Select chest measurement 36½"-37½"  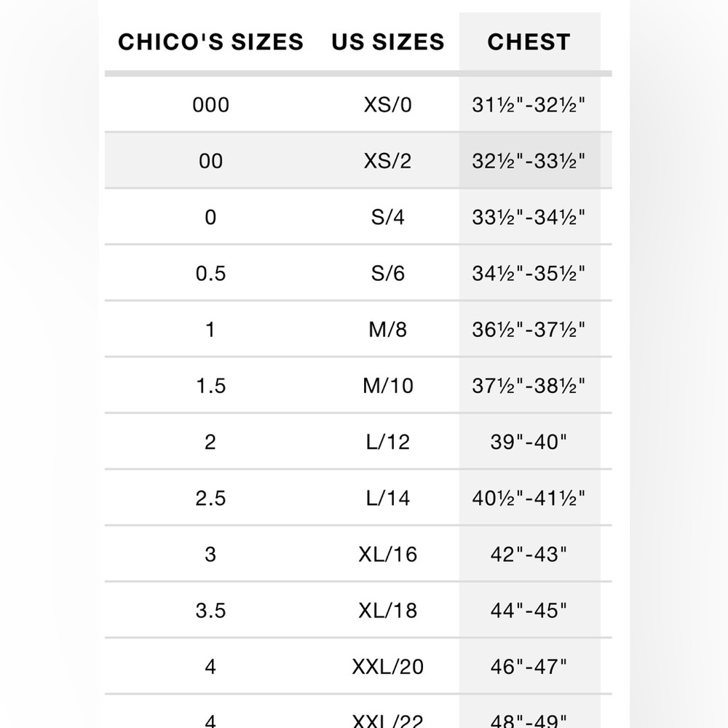pos(529,330)
